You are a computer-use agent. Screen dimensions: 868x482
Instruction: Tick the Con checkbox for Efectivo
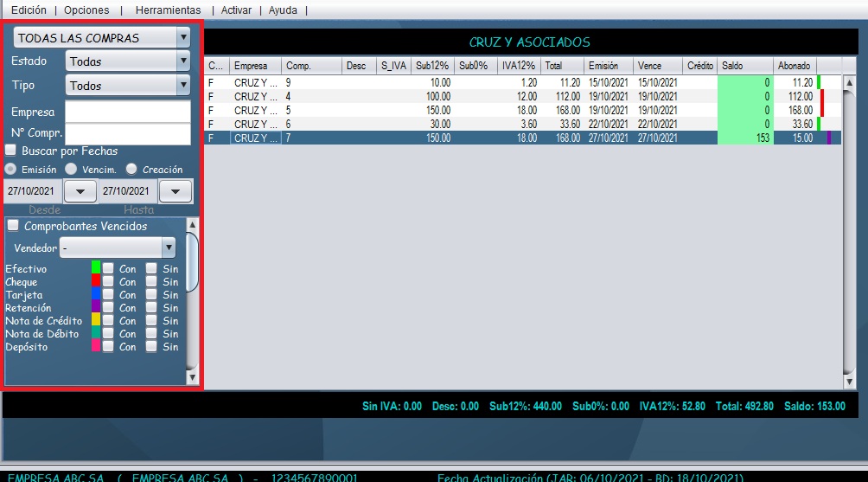tap(108, 268)
